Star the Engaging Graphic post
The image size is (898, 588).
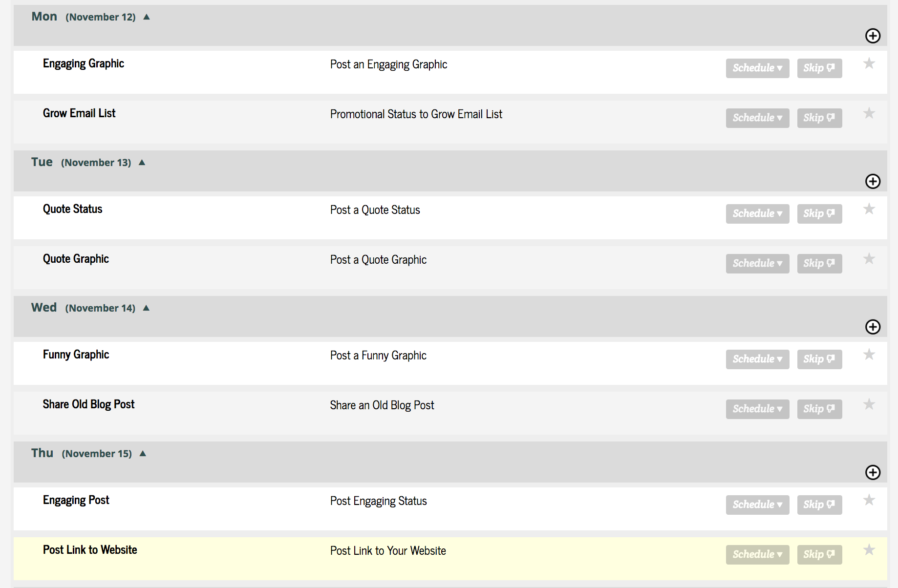tap(869, 63)
